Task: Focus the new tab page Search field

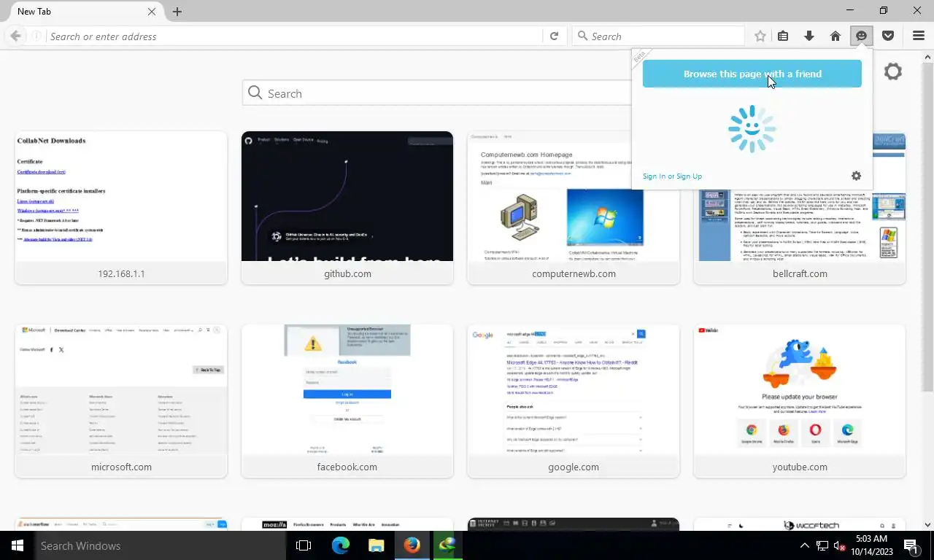Action: point(438,93)
